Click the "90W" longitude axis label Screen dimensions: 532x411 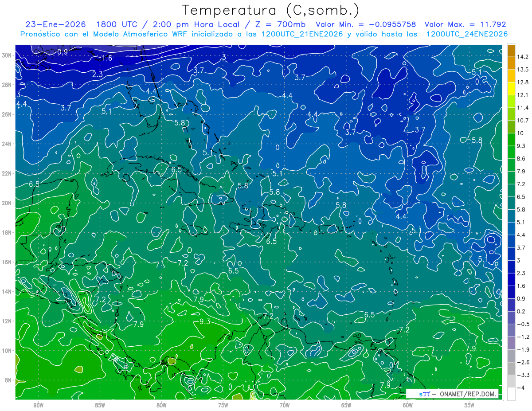(x=39, y=405)
